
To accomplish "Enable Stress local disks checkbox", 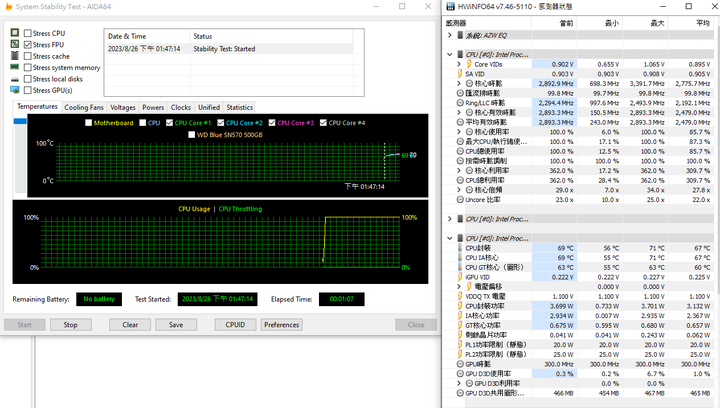I will coord(28,79).
